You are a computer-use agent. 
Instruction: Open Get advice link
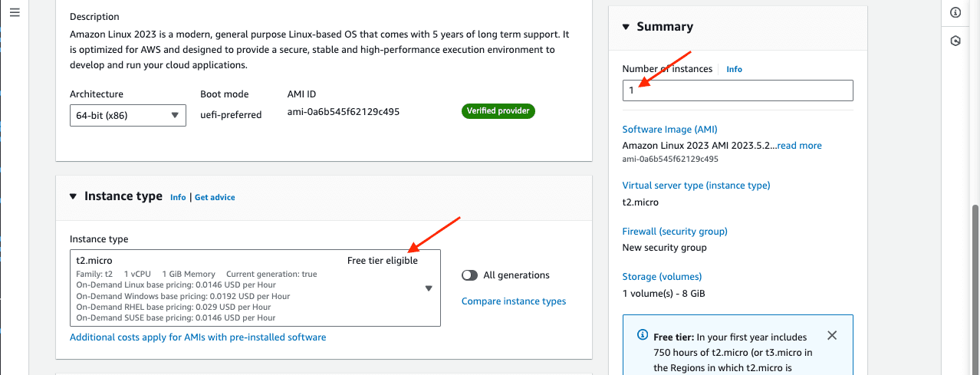[x=215, y=197]
